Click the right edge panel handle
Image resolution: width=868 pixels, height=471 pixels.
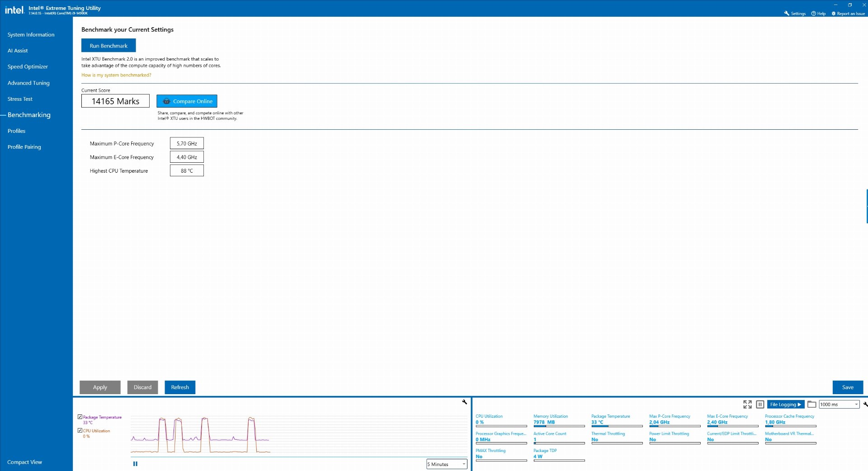pos(867,206)
